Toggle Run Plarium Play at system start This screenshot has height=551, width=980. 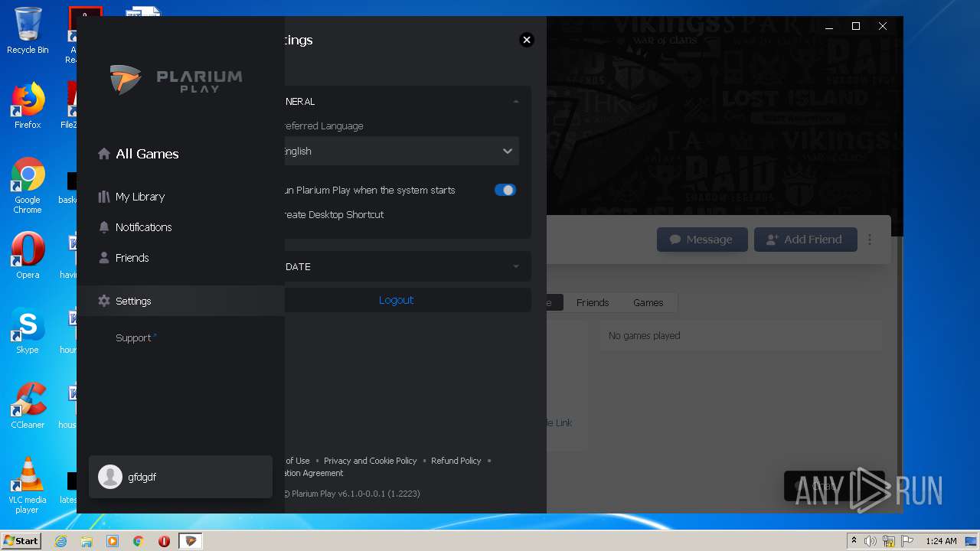coord(505,190)
